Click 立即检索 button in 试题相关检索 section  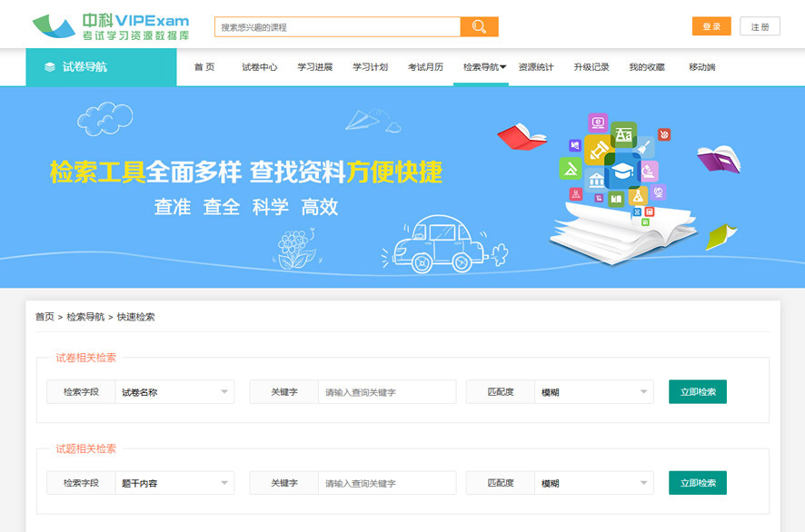click(698, 483)
